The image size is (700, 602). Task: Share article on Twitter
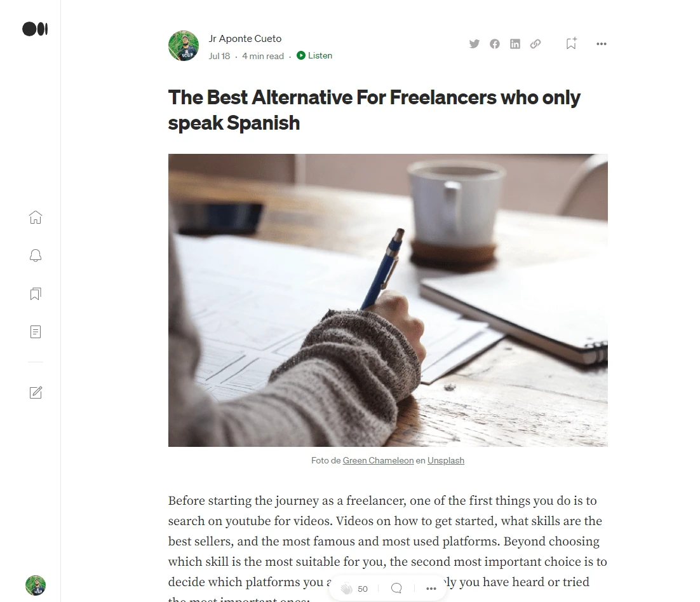(x=474, y=44)
